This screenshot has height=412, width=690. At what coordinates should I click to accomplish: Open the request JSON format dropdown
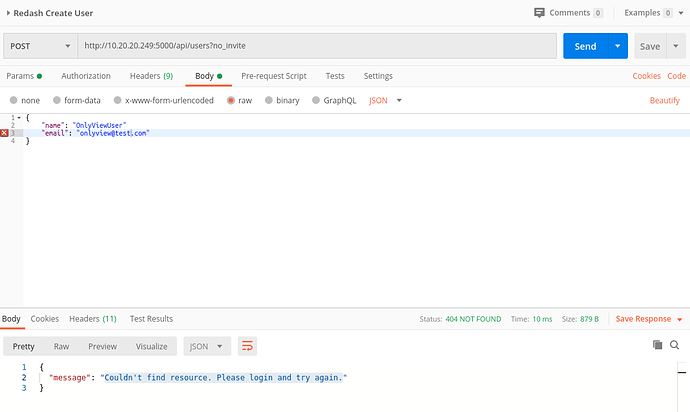(385, 100)
